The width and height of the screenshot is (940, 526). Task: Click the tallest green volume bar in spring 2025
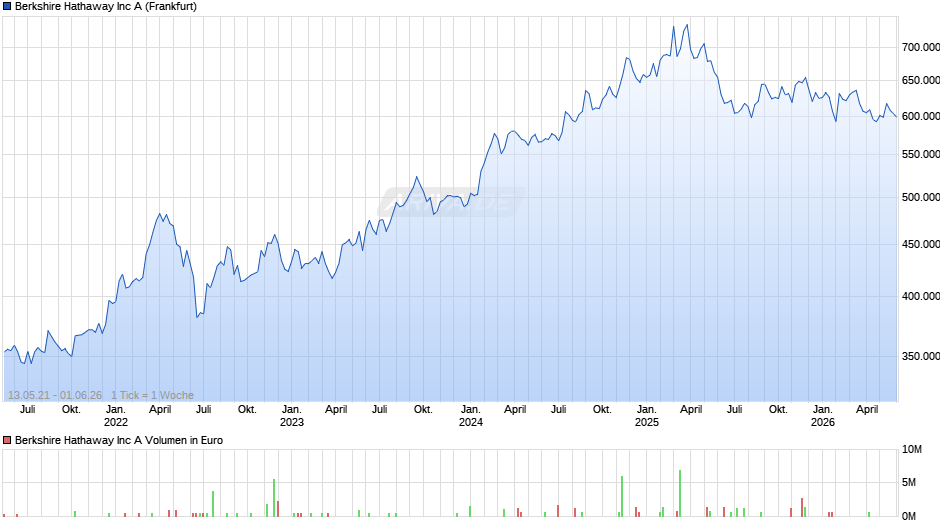[680, 493]
